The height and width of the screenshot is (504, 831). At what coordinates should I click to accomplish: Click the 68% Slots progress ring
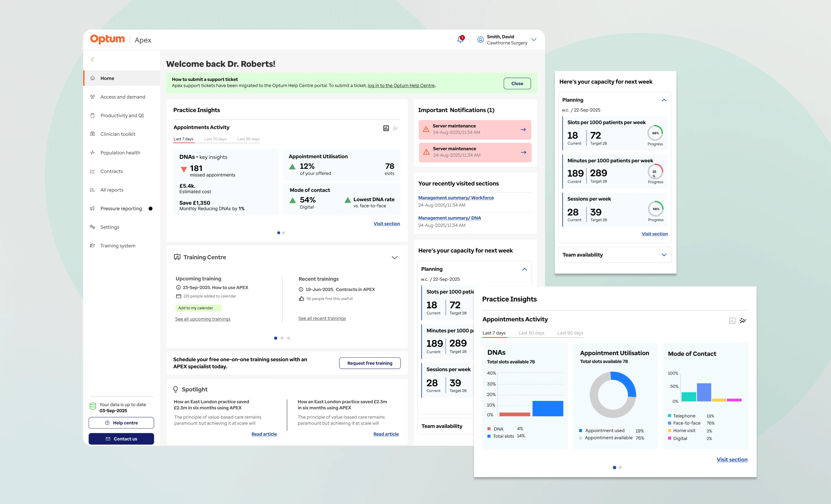[x=655, y=133]
